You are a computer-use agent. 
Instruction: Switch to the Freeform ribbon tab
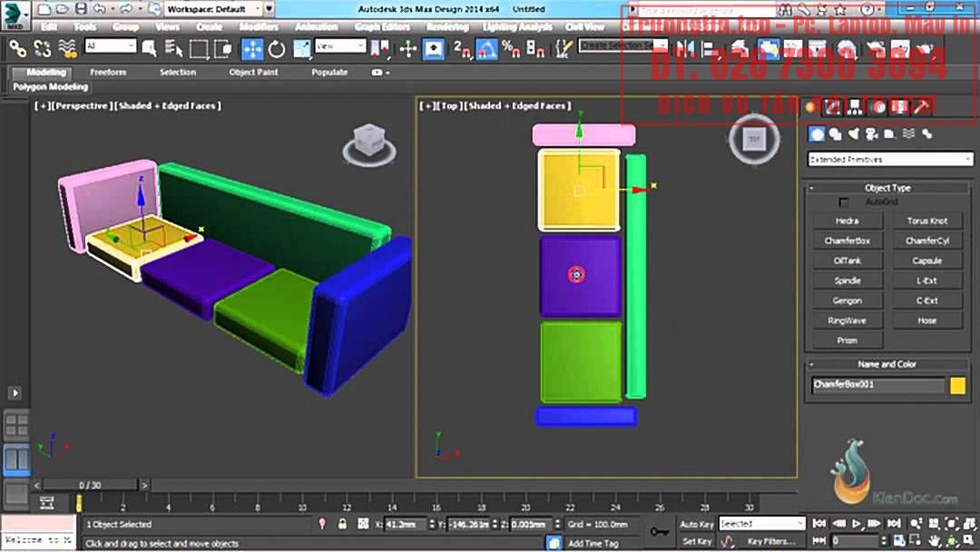point(108,72)
